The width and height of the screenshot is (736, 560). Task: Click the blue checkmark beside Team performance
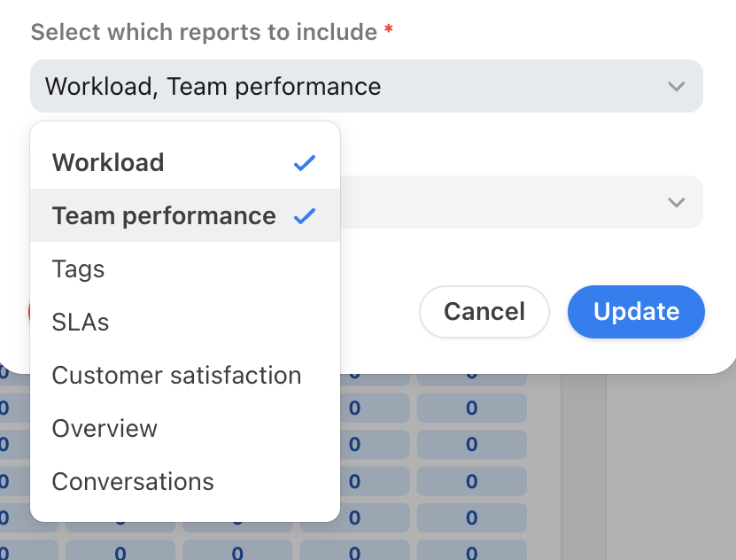[x=305, y=215]
